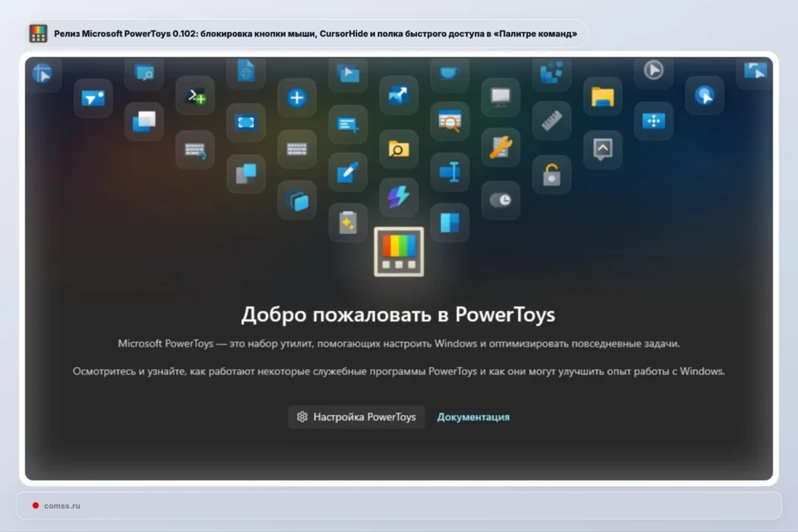Click the orange wrench with list icon
The height and width of the screenshot is (532, 798).
(501, 148)
